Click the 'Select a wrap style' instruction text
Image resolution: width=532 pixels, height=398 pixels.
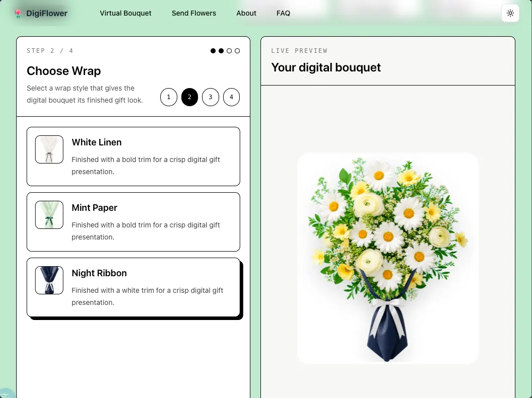coord(85,94)
